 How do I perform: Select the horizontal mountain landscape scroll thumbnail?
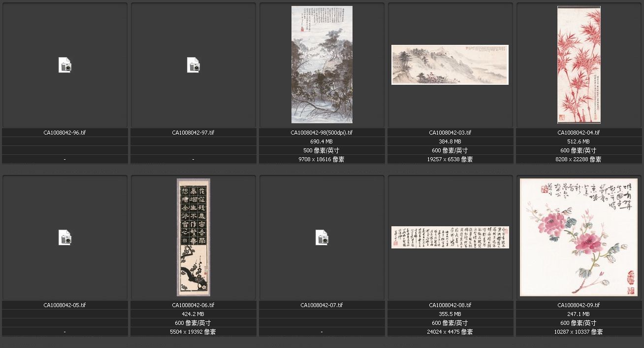(450, 65)
